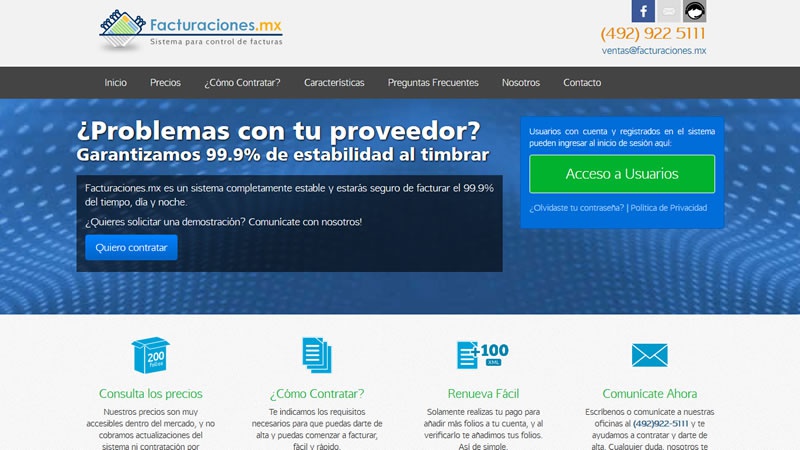
Task: Navigate to Nosotros page
Action: 521,83
